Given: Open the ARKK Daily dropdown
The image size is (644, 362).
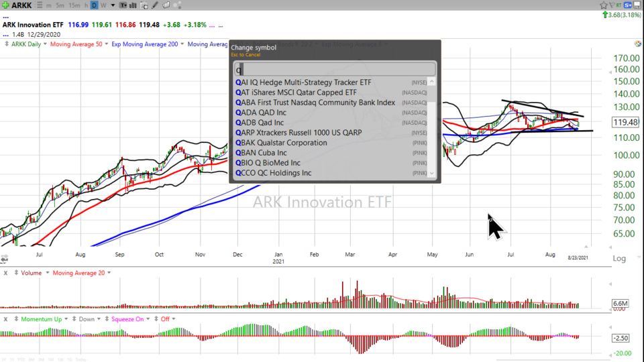Looking at the screenshot, I should tap(45, 44).
